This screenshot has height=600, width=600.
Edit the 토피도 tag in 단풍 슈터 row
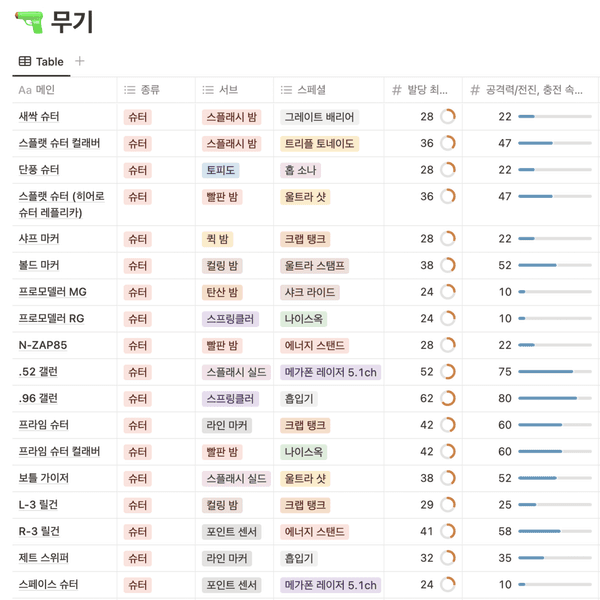coord(220,170)
